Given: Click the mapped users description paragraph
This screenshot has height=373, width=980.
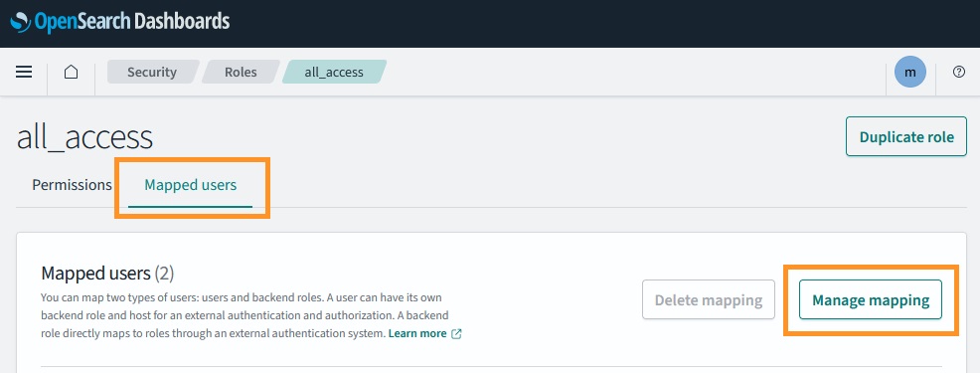Looking at the screenshot, I should tap(251, 315).
